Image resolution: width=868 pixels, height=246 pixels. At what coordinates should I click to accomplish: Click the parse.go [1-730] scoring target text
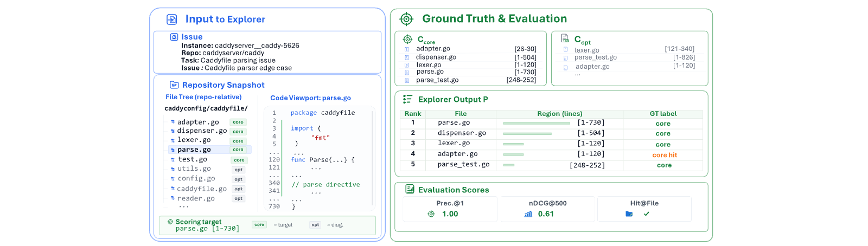click(x=207, y=229)
